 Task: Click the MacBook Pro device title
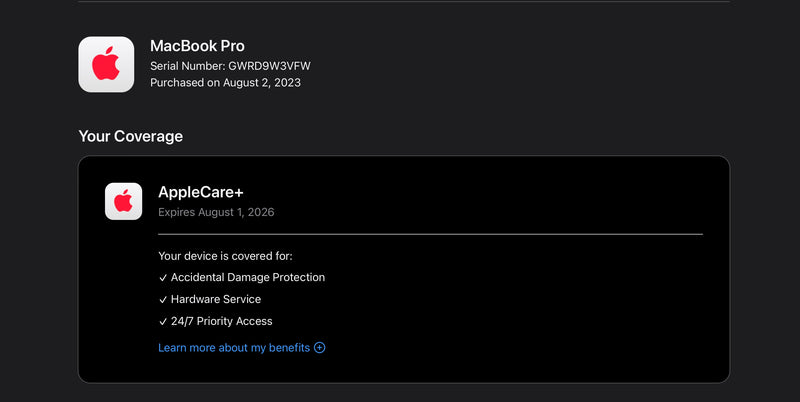tap(197, 46)
